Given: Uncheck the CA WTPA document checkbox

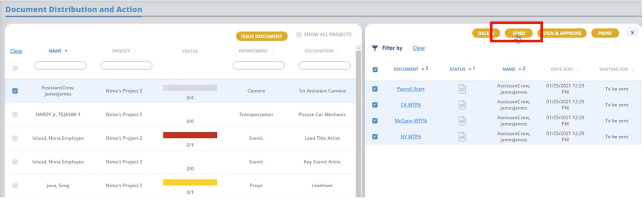Looking at the screenshot, I should pyautogui.click(x=375, y=105).
